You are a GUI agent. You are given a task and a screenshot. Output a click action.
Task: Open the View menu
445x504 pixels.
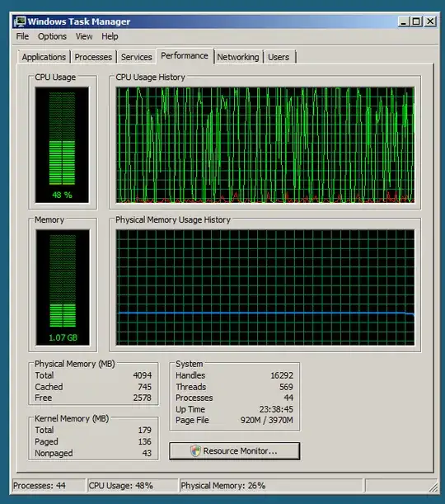84,36
